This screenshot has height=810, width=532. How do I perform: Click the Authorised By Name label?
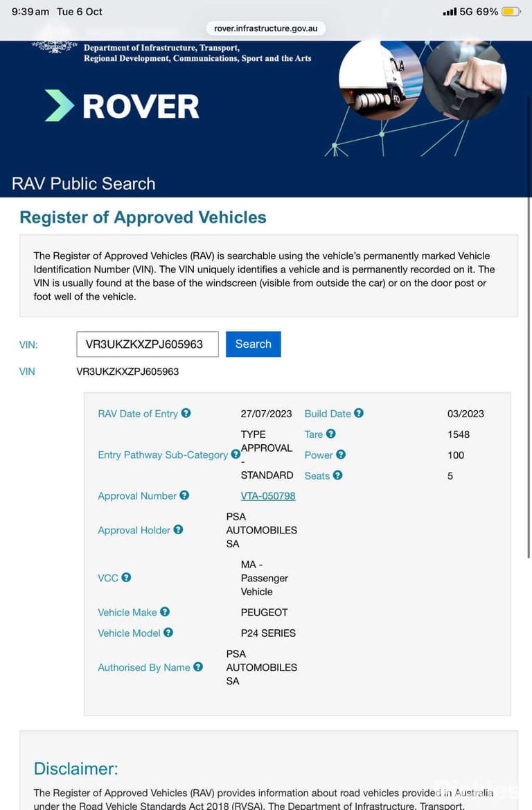click(144, 668)
